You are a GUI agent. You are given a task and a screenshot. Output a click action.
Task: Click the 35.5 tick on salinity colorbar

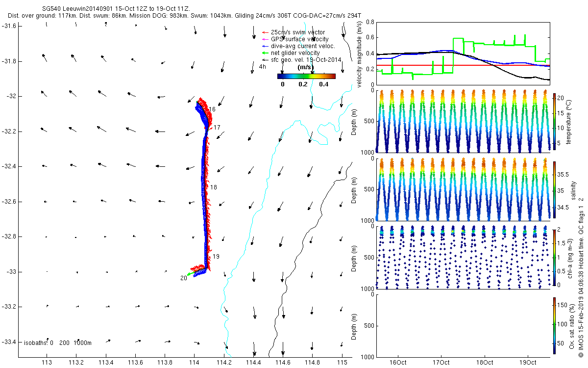tap(563, 174)
